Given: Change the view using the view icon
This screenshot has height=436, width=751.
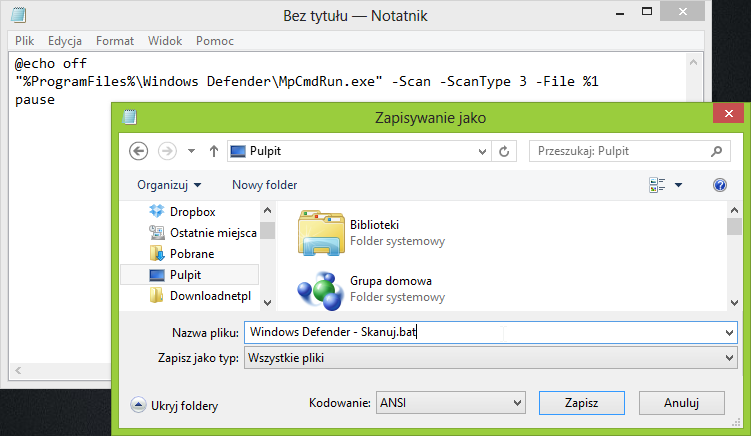Looking at the screenshot, I should (x=657, y=185).
